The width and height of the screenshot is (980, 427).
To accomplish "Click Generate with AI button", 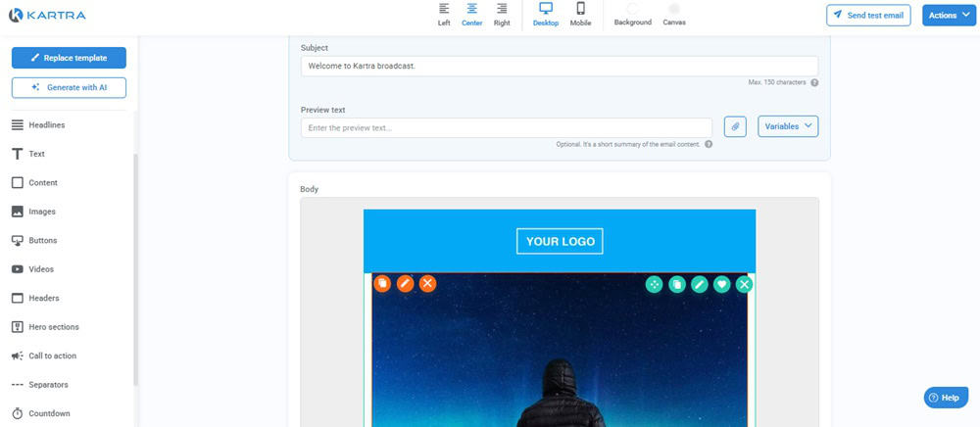I will 69,88.
